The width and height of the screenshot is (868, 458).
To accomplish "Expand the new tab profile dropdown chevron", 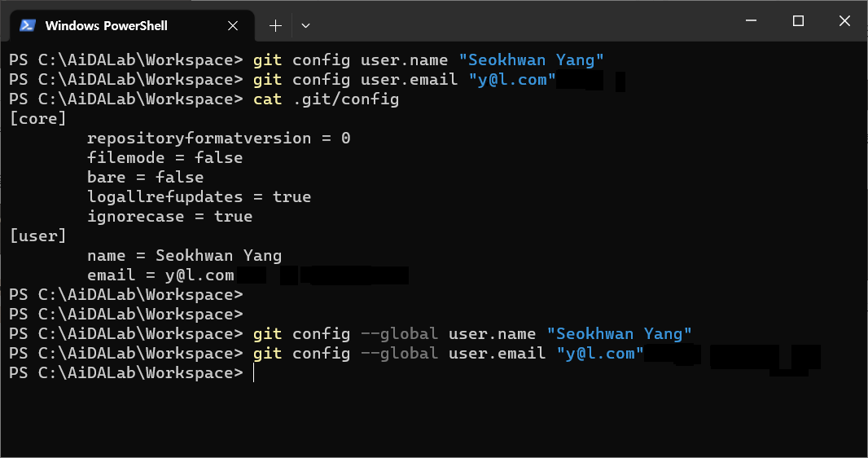I will (305, 25).
